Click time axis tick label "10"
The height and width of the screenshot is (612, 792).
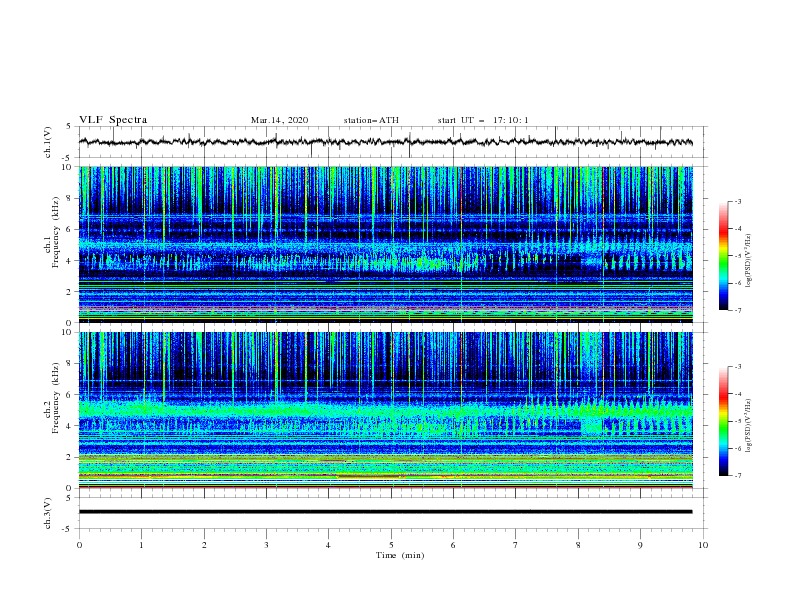[703, 545]
